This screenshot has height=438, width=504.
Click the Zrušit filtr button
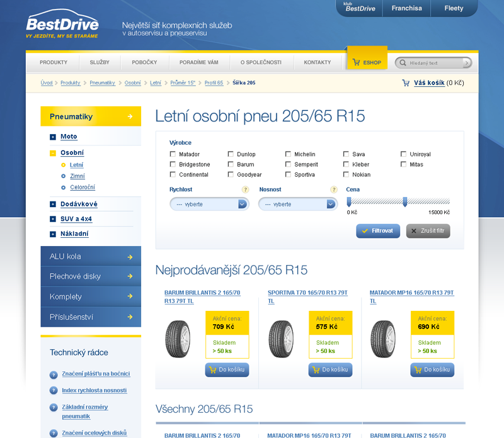click(428, 231)
